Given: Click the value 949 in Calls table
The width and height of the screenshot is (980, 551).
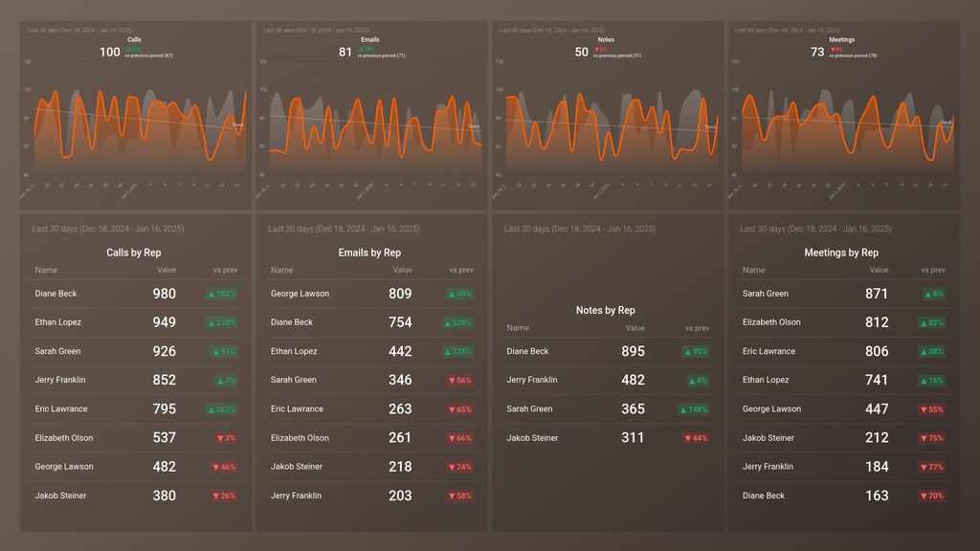Looking at the screenshot, I should (x=165, y=322).
